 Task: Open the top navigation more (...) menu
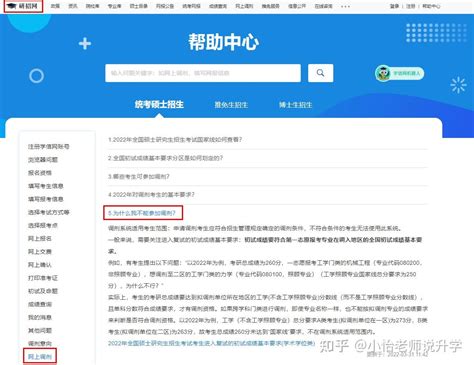click(345, 6)
